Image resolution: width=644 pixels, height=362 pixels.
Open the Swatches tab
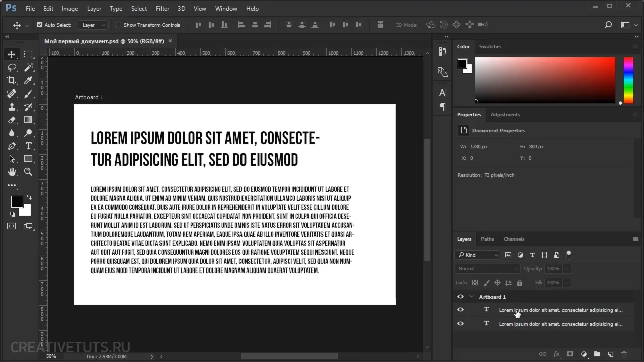[x=490, y=47]
